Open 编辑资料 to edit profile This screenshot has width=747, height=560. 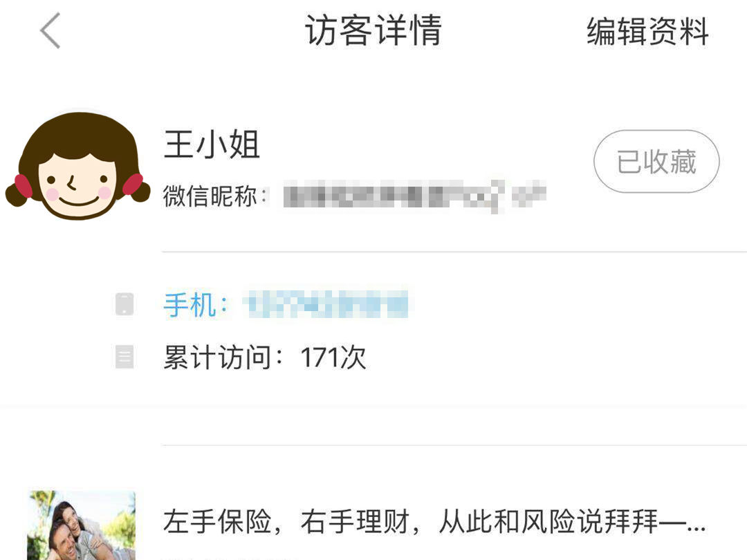(x=647, y=31)
